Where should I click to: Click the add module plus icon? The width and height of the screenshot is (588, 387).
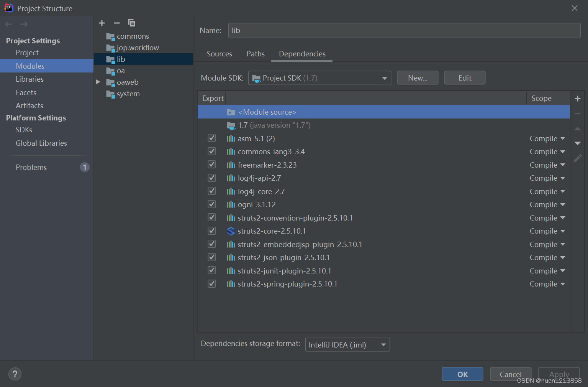[x=102, y=23]
